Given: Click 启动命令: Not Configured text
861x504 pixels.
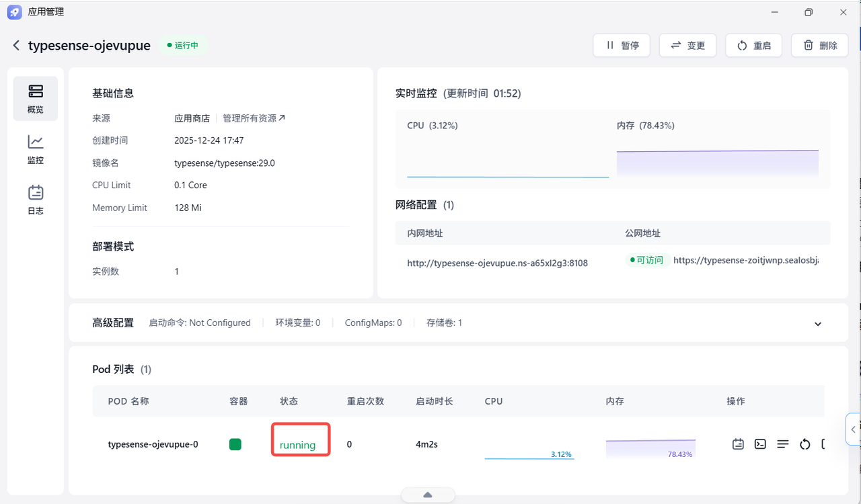Looking at the screenshot, I should pos(200,323).
